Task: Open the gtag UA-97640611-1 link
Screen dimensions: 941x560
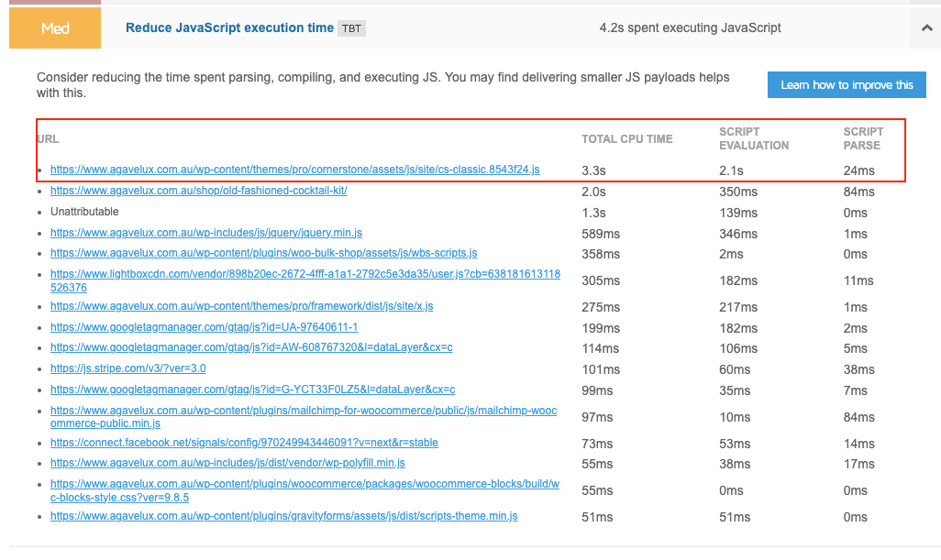Action: point(204,327)
